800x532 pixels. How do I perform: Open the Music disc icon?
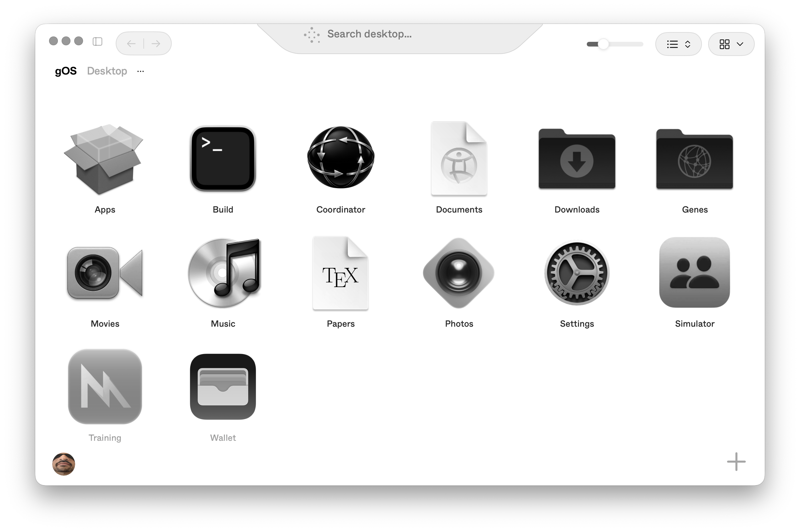[224, 273]
